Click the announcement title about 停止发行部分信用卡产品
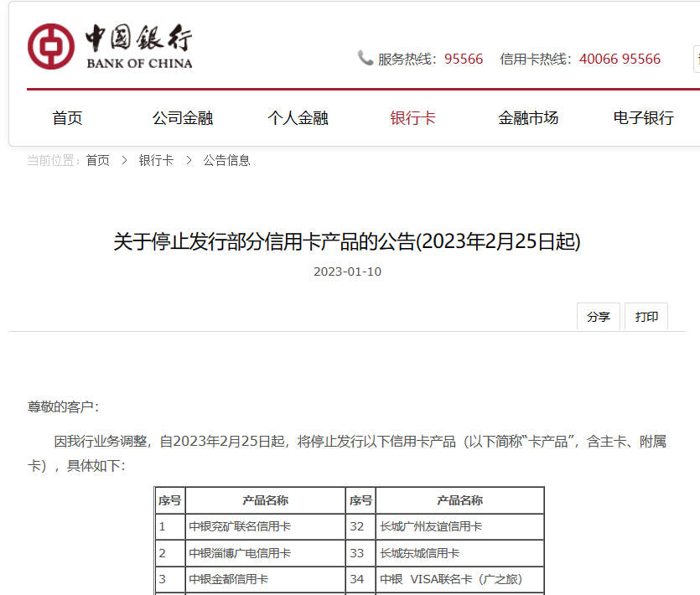The image size is (700, 595). pyautogui.click(x=347, y=241)
